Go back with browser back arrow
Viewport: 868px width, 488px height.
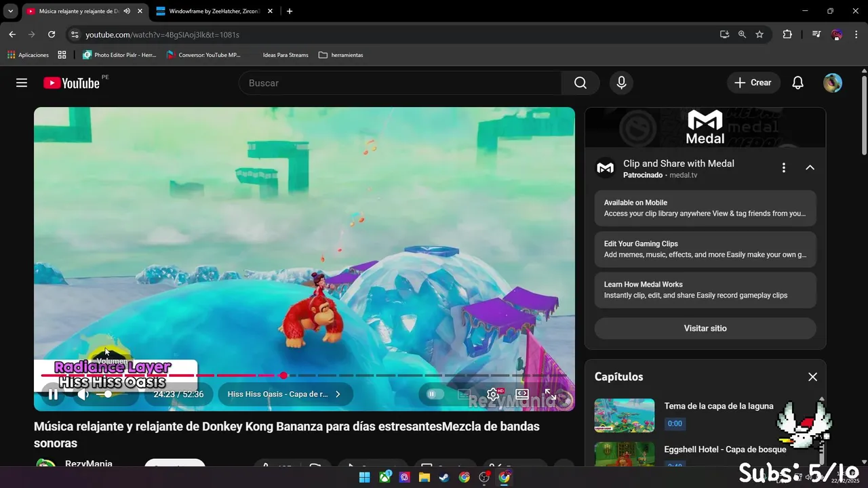[12, 35]
